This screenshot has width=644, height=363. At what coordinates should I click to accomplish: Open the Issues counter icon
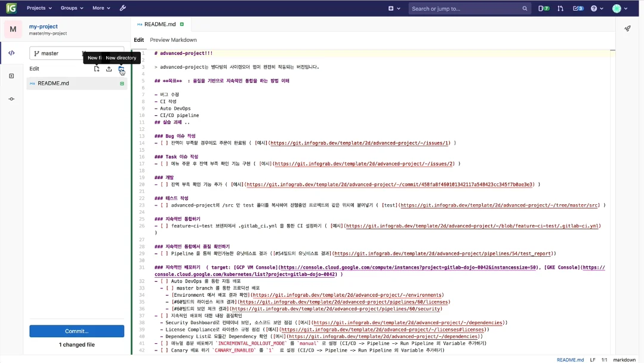544,8
